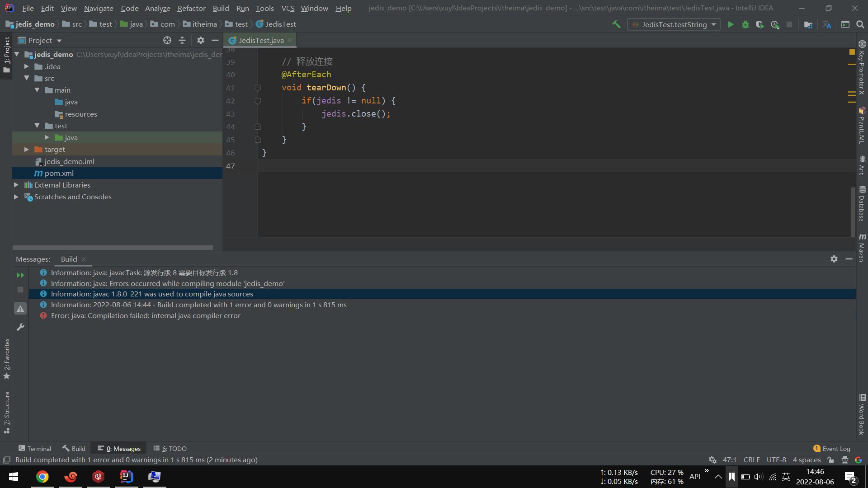Close the Build messages tab
The image size is (868, 488).
pyautogui.click(x=84, y=259)
